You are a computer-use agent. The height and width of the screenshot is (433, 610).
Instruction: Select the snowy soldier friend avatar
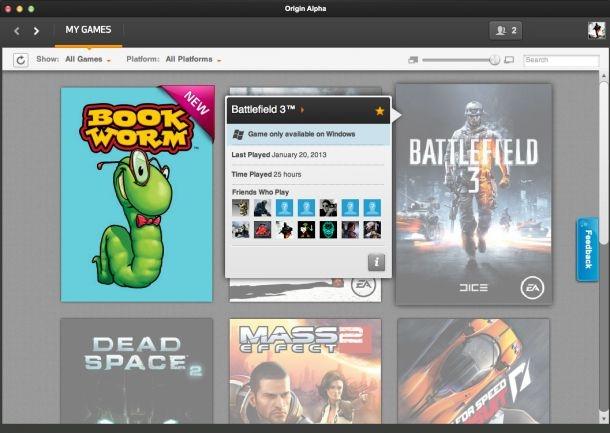click(x=240, y=230)
